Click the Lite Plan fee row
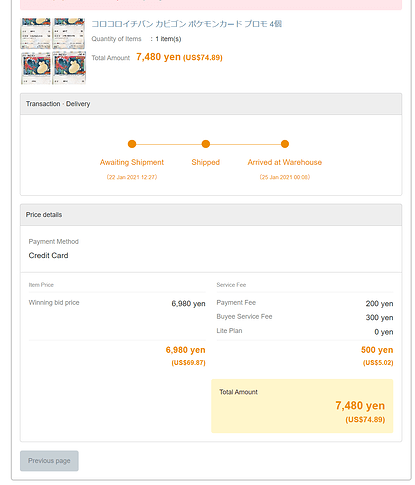 click(x=305, y=331)
